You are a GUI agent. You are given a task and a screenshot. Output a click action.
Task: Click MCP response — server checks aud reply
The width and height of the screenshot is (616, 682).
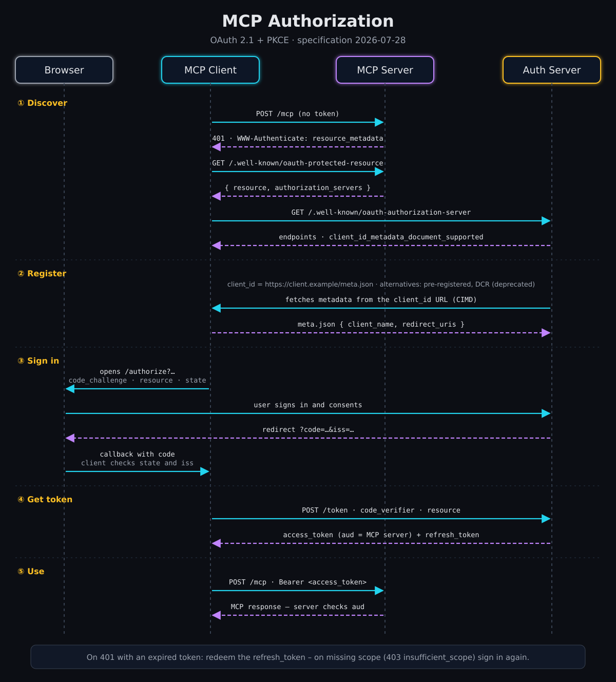pos(298,607)
